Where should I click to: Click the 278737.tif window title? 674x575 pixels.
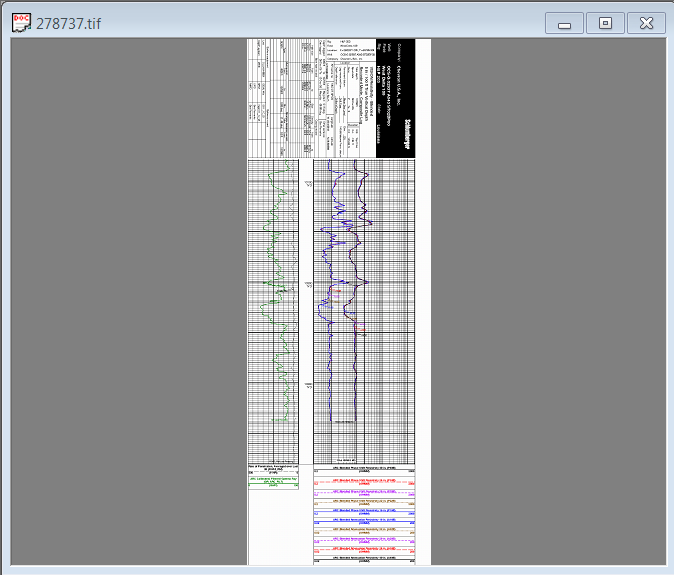(x=69, y=24)
